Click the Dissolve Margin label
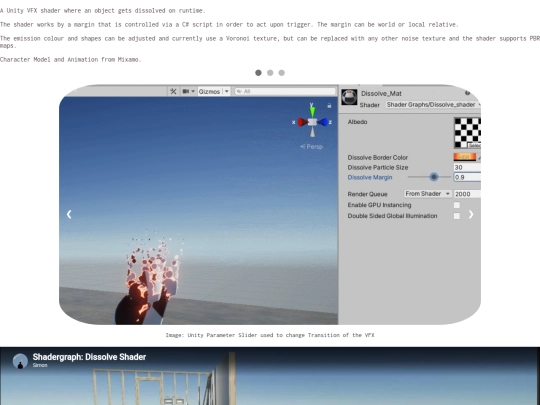This screenshot has width=540, height=405. [x=370, y=177]
